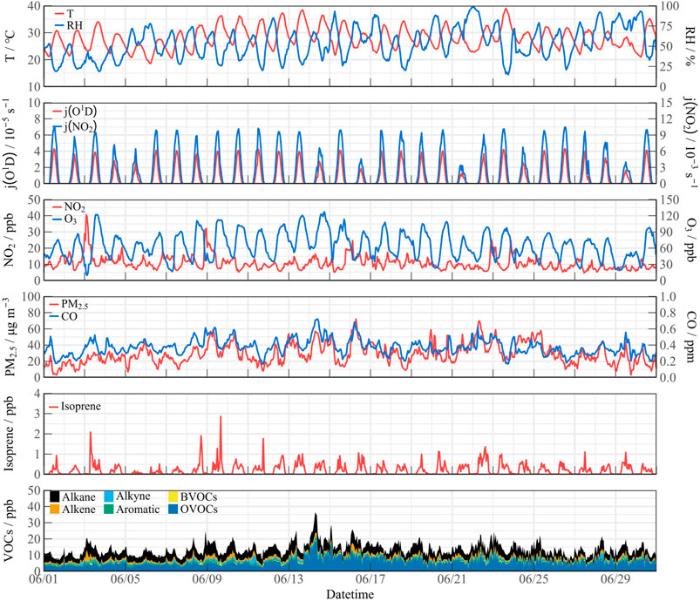Click the NO2 / ppb y-axis title
The height and width of the screenshot is (601, 700).
click(10, 240)
